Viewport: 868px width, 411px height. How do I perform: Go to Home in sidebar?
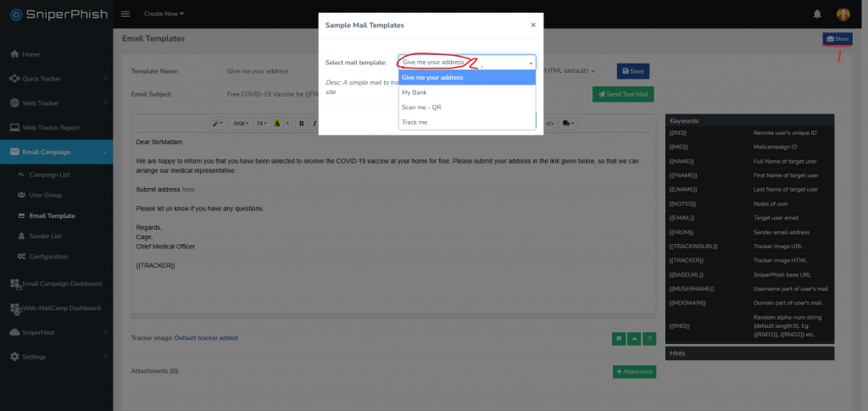57,54
